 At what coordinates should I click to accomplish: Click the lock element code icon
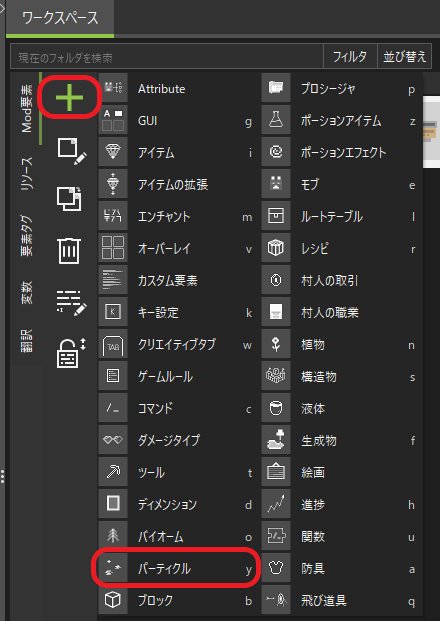(71, 352)
